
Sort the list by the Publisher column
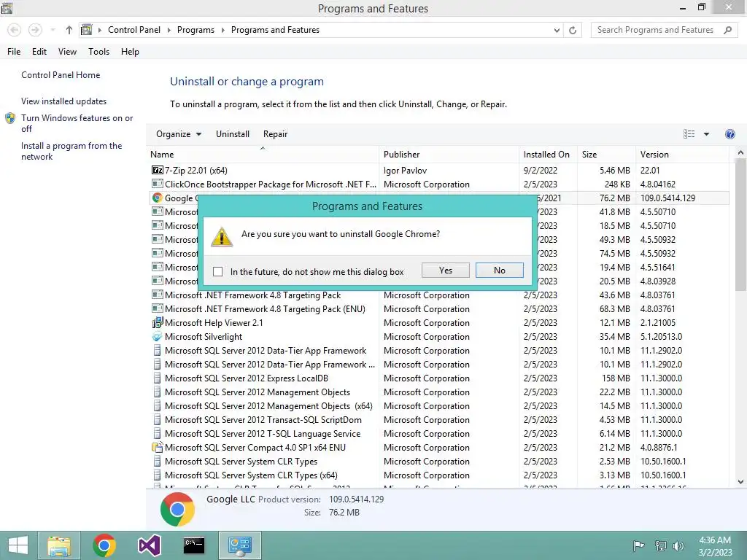[449, 155]
